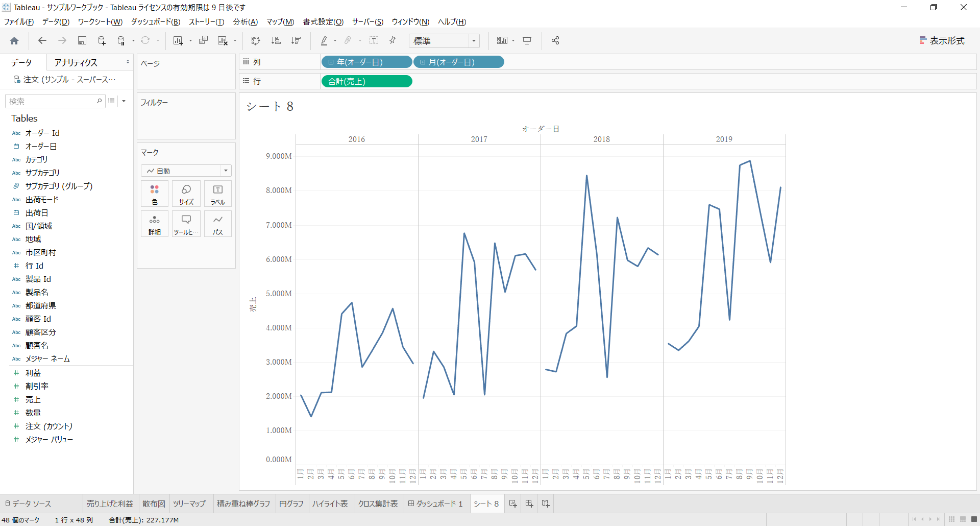
Task: Add a new data source from toolbar
Action: point(102,41)
